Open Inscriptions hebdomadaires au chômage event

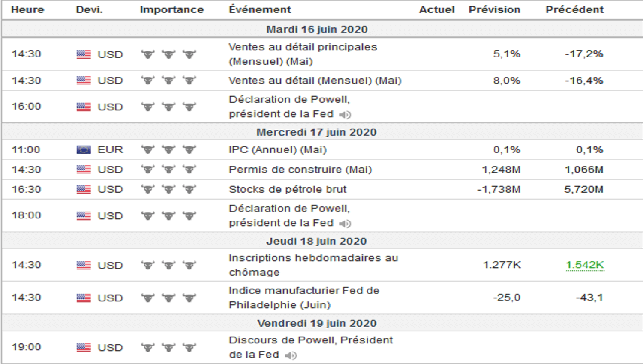pos(313,265)
